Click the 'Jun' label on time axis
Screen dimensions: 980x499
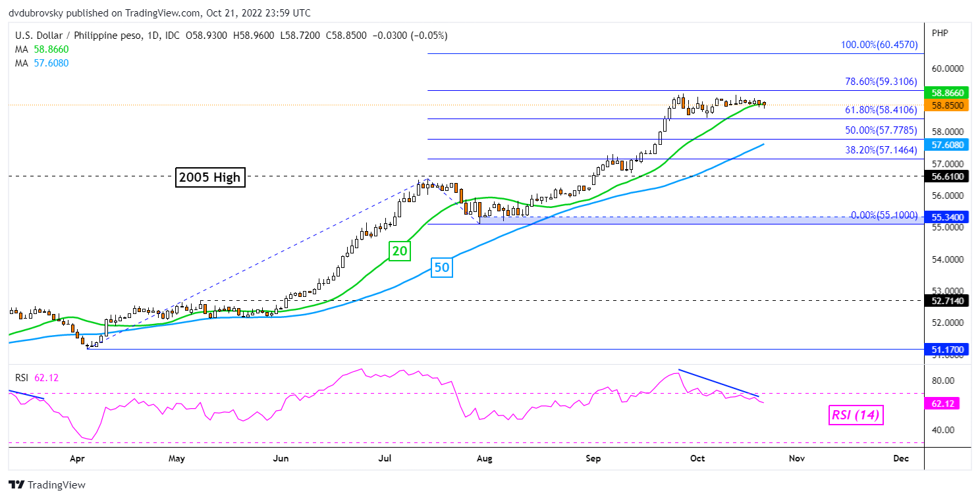[281, 458]
